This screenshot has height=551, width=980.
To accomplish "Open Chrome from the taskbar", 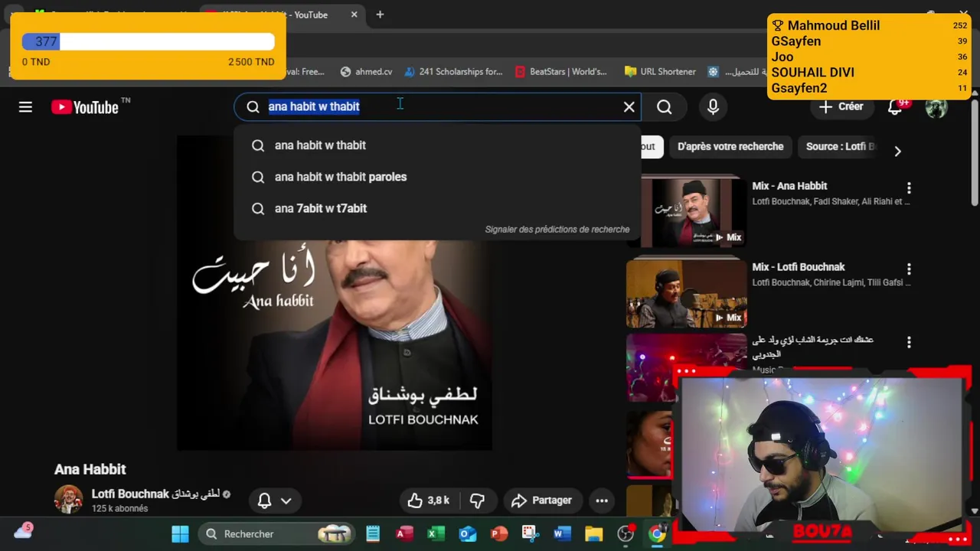I will click(657, 534).
